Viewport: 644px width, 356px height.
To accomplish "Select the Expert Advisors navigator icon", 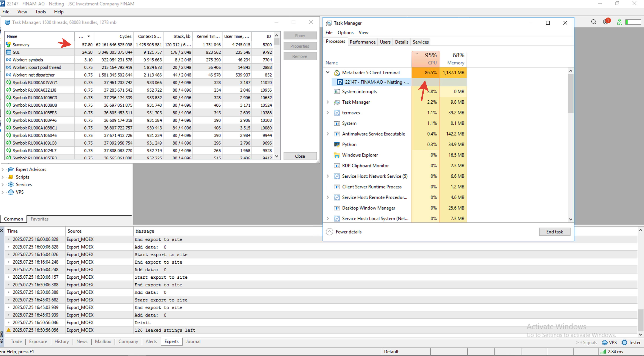I will pyautogui.click(x=11, y=169).
